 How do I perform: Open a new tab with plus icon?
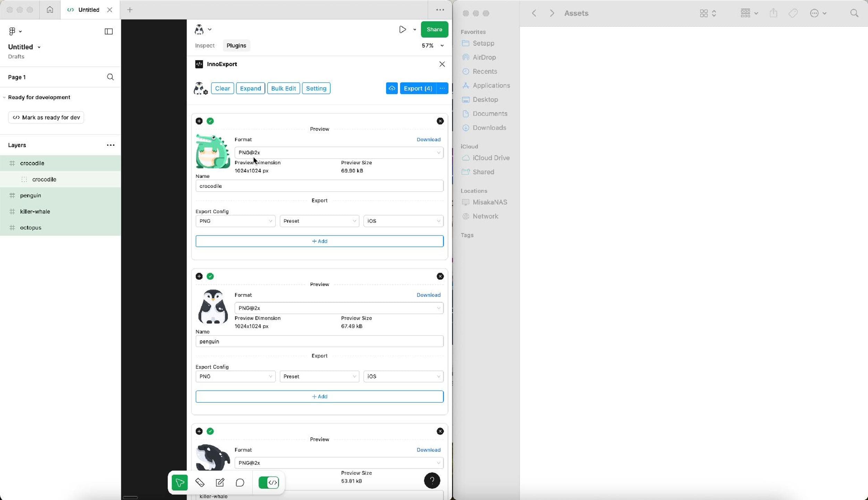pos(130,10)
